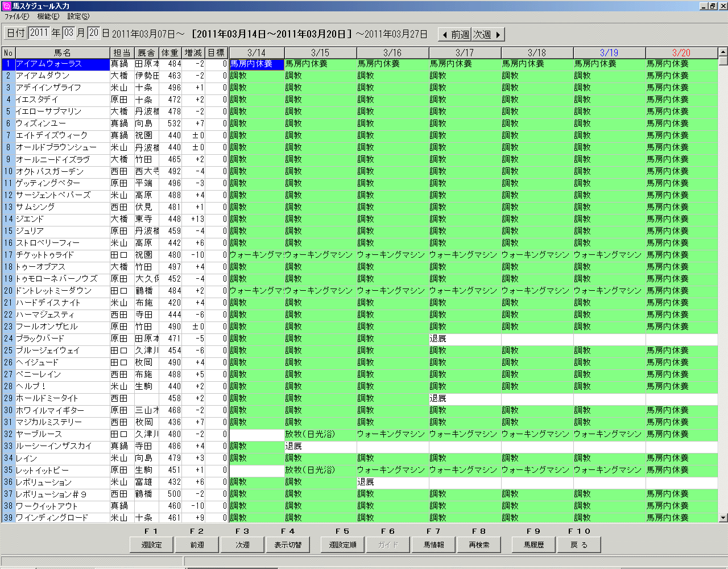Click the selected 3/14 馬房内休養 cell in row 1
The image size is (728, 569).
click(x=257, y=64)
